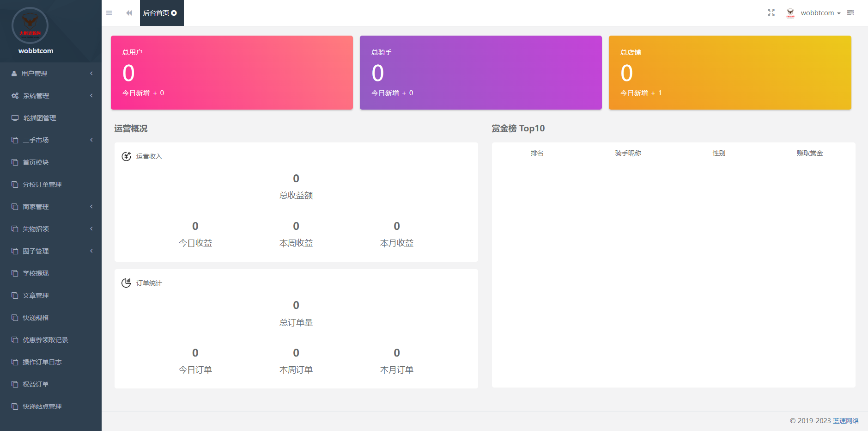Switch to the 后台首页 tab

coord(156,13)
